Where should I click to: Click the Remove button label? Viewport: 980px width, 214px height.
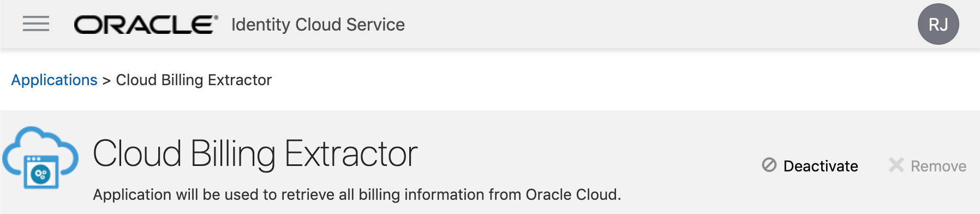938,166
